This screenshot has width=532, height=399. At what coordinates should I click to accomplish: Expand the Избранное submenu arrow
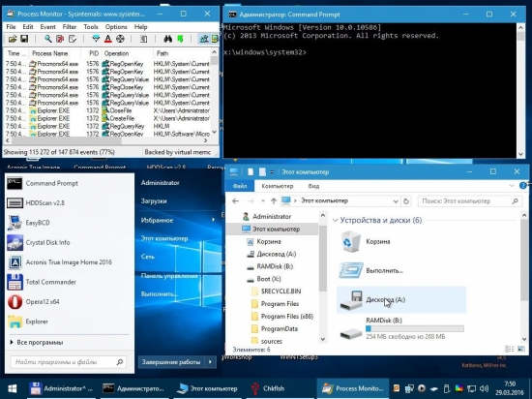tap(214, 220)
